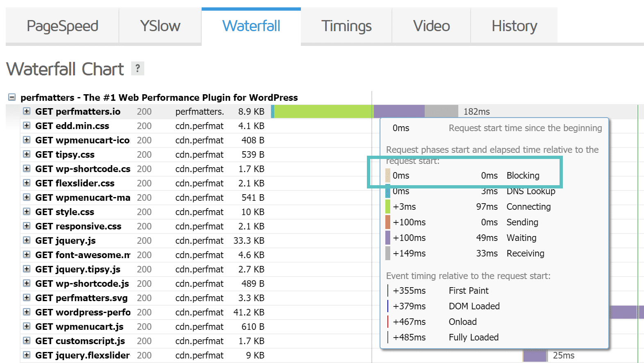Viewport: 644px width, 363px height.
Task: Switch to the YSlow tab
Action: pyautogui.click(x=160, y=26)
